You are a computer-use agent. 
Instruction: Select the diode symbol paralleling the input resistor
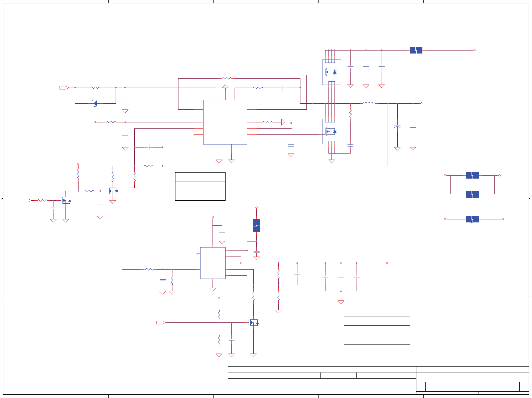[95, 103]
